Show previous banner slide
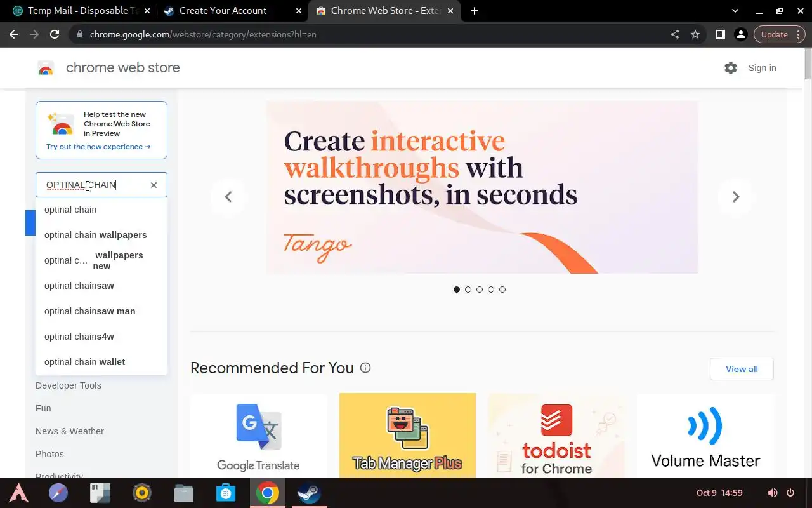The width and height of the screenshot is (812, 508). (x=228, y=197)
